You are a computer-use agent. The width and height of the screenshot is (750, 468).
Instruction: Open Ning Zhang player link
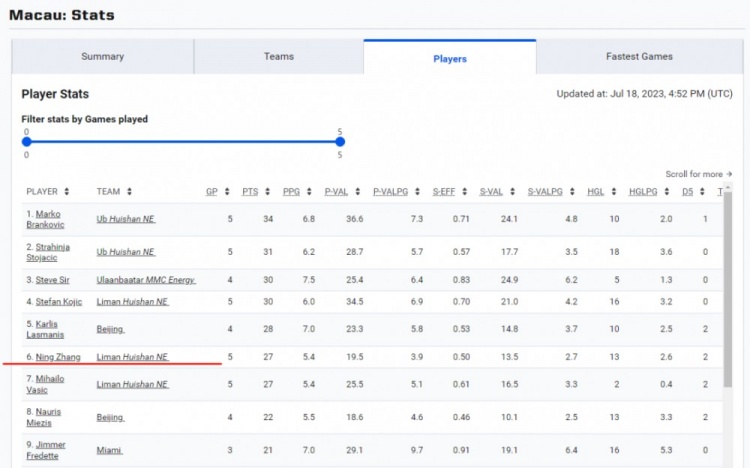click(x=58, y=357)
